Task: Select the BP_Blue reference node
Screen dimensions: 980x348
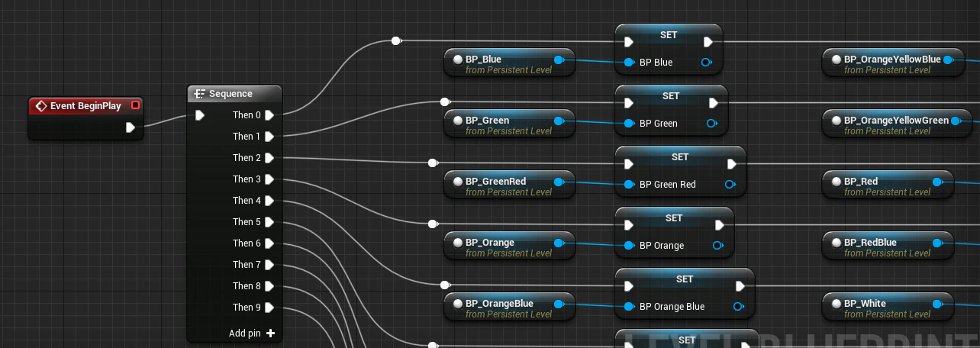Action: 509,63
